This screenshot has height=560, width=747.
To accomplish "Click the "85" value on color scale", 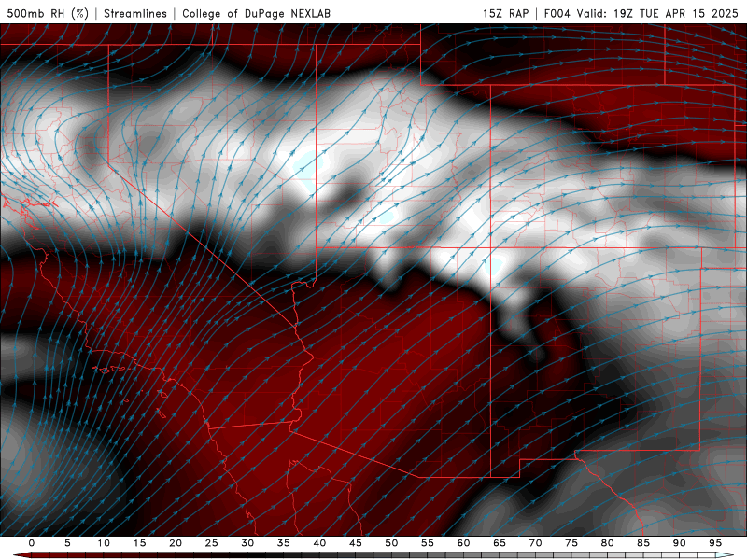I will [643, 543].
